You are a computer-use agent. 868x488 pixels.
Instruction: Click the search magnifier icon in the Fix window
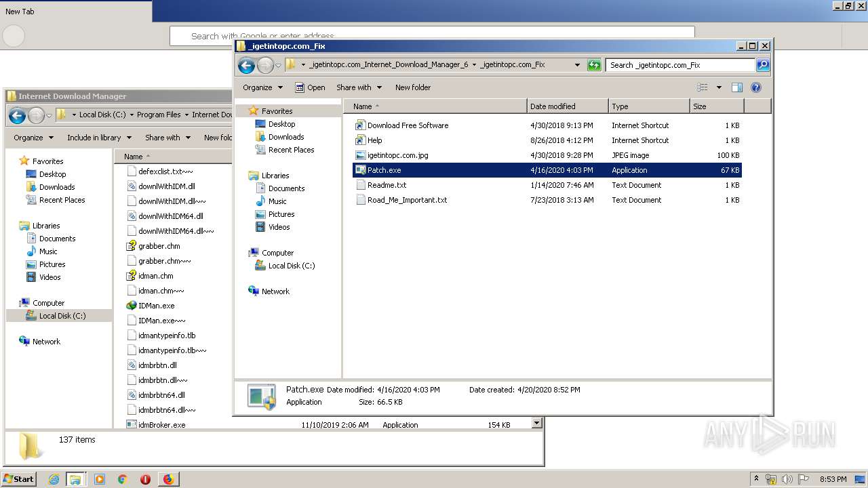(763, 65)
